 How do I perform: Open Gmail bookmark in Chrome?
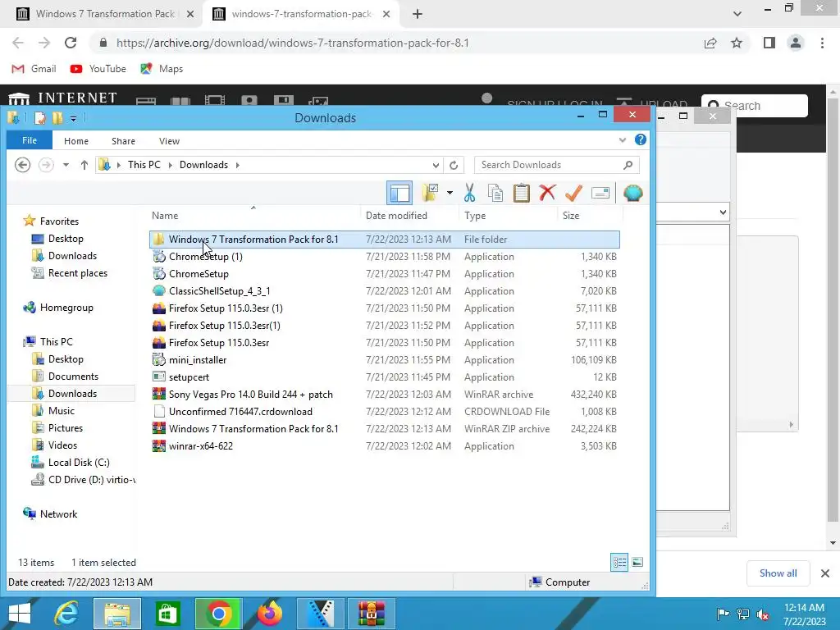tap(34, 69)
